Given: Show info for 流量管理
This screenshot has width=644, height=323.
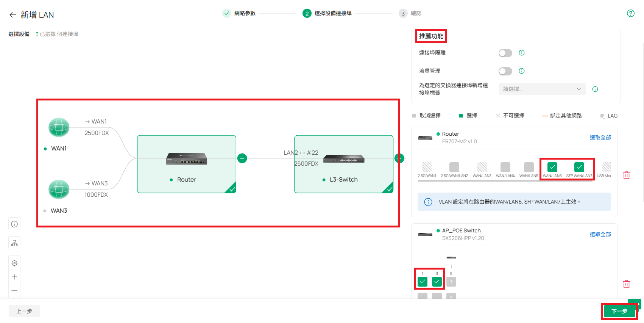Looking at the screenshot, I should (522, 71).
